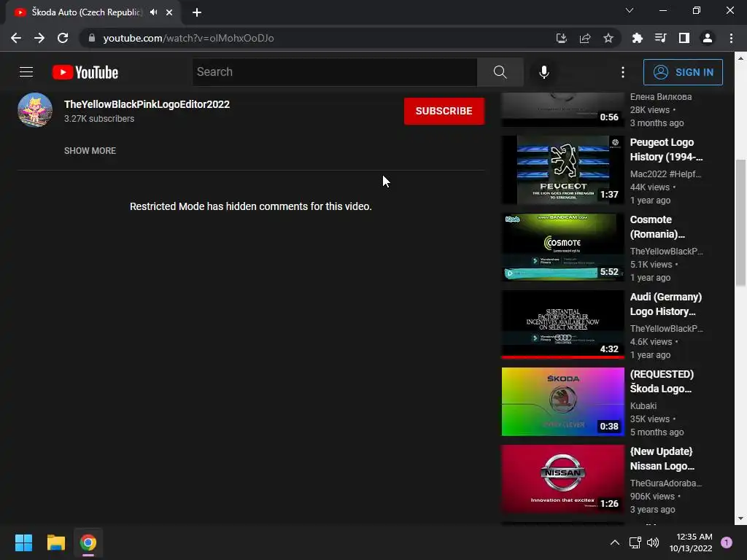
Task: Install app icon in address bar
Action: pyautogui.click(x=561, y=38)
